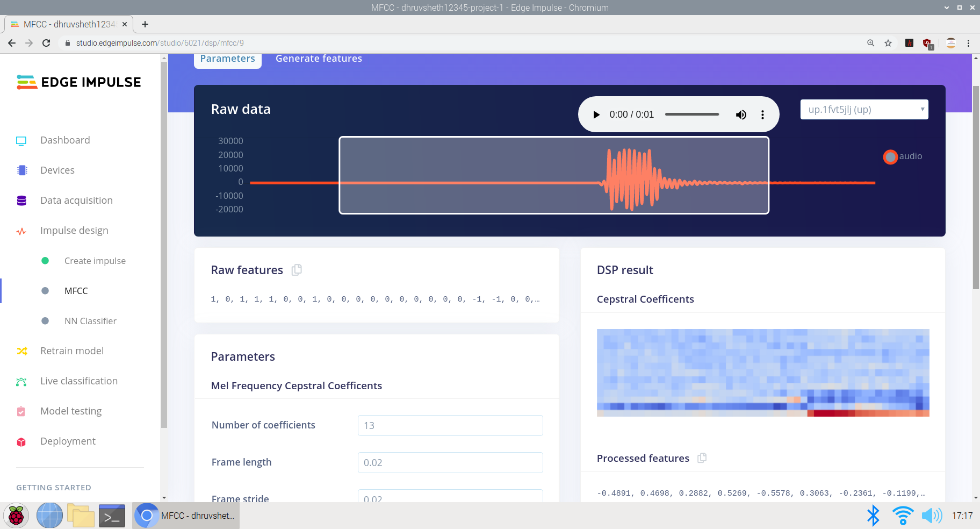Select the Parameters tab

coord(227,59)
